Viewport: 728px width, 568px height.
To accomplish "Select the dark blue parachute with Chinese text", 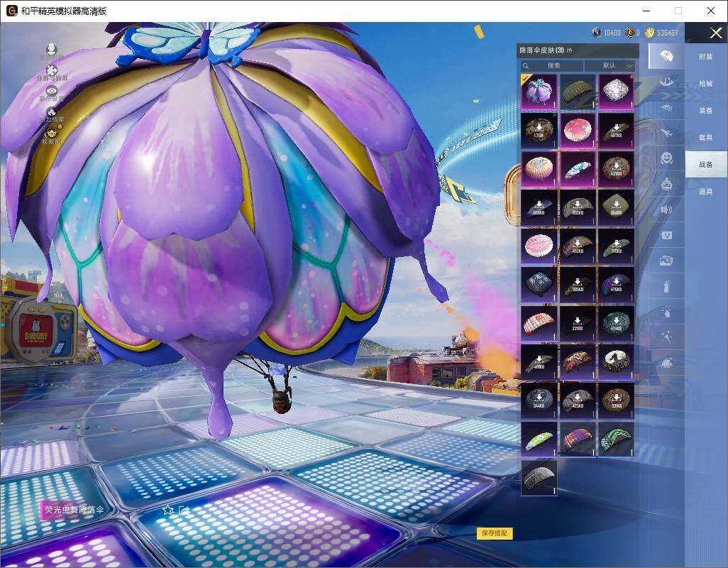I will (539, 285).
